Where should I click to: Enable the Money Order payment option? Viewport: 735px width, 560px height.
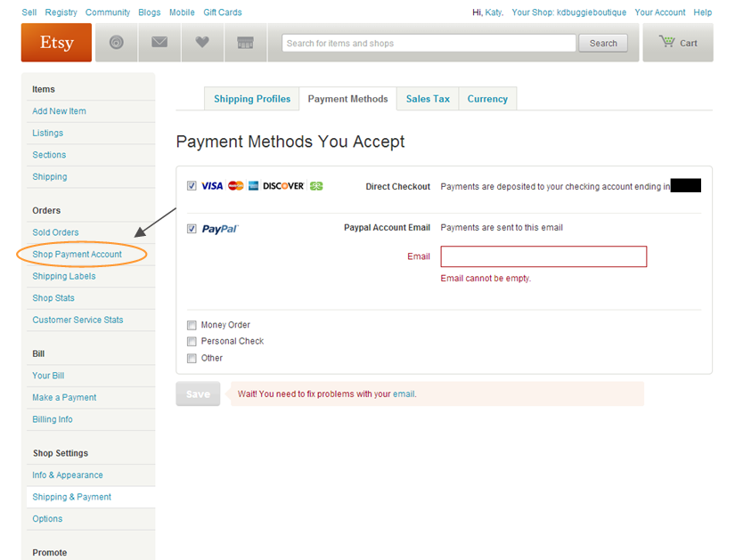coord(191,325)
